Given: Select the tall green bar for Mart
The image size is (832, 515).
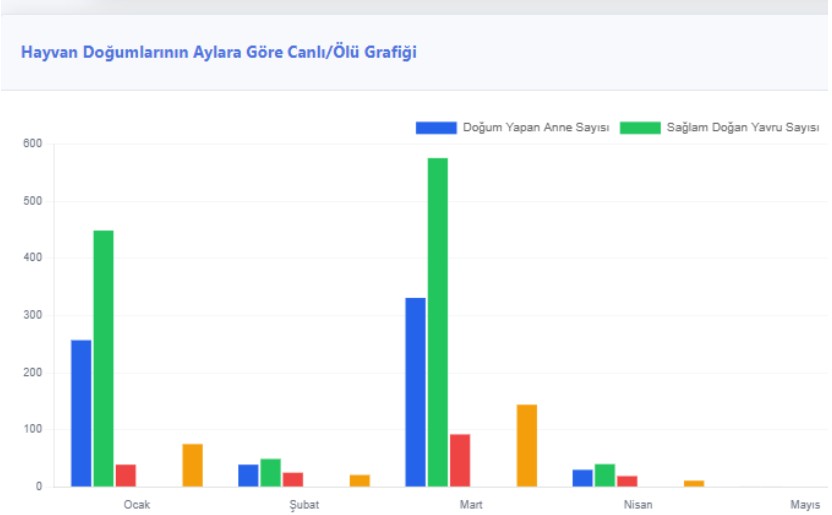Looking at the screenshot, I should point(438,322).
